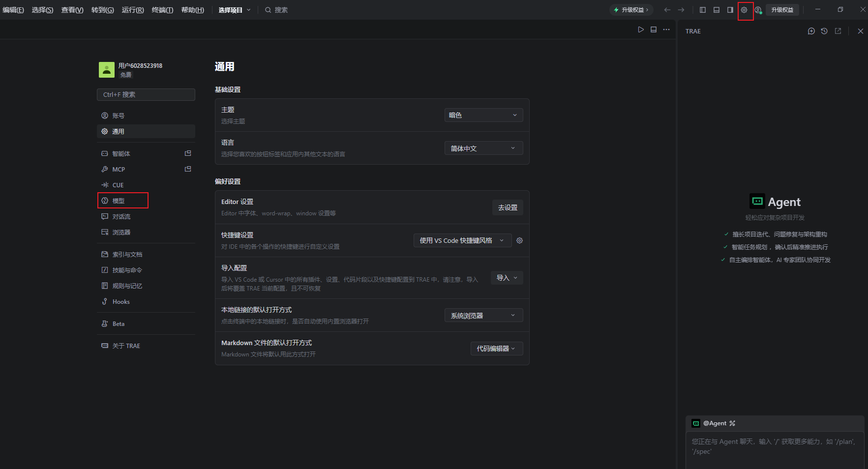Select Beta in settings sidebar

pyautogui.click(x=146, y=323)
